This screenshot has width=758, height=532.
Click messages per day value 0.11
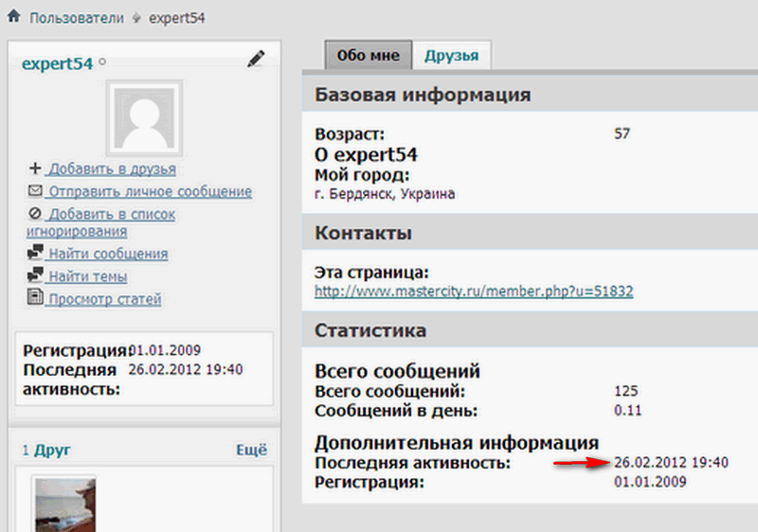click(x=627, y=410)
